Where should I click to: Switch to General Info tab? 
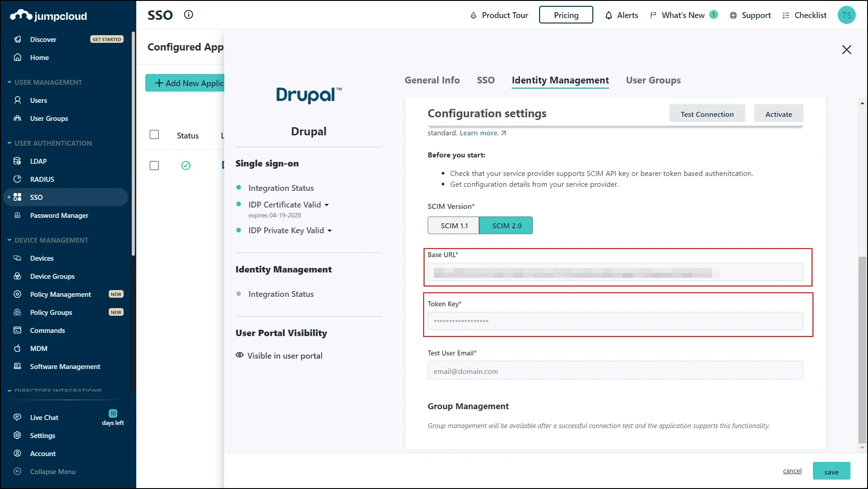coord(432,80)
